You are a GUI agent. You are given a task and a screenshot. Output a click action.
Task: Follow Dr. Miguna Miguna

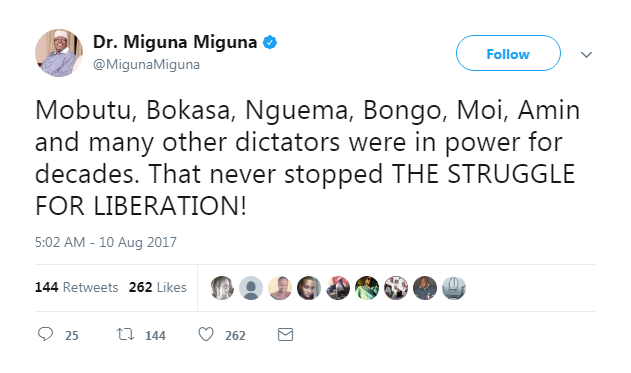[508, 53]
